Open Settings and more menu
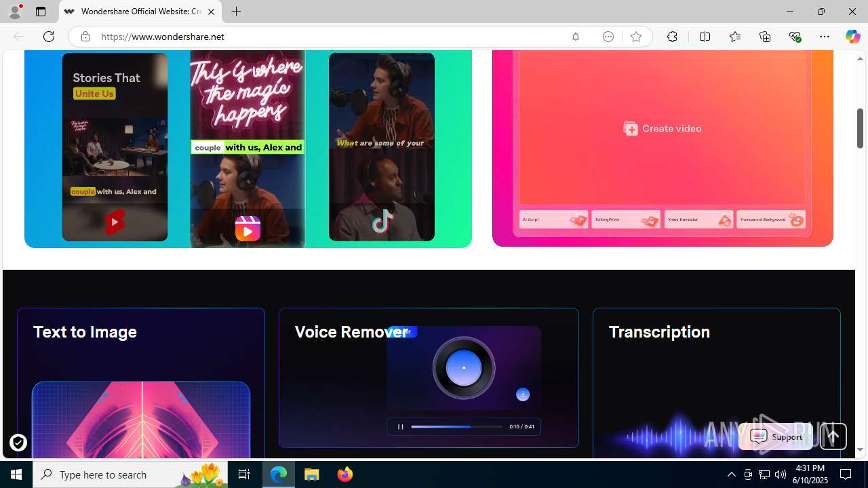 (x=825, y=37)
